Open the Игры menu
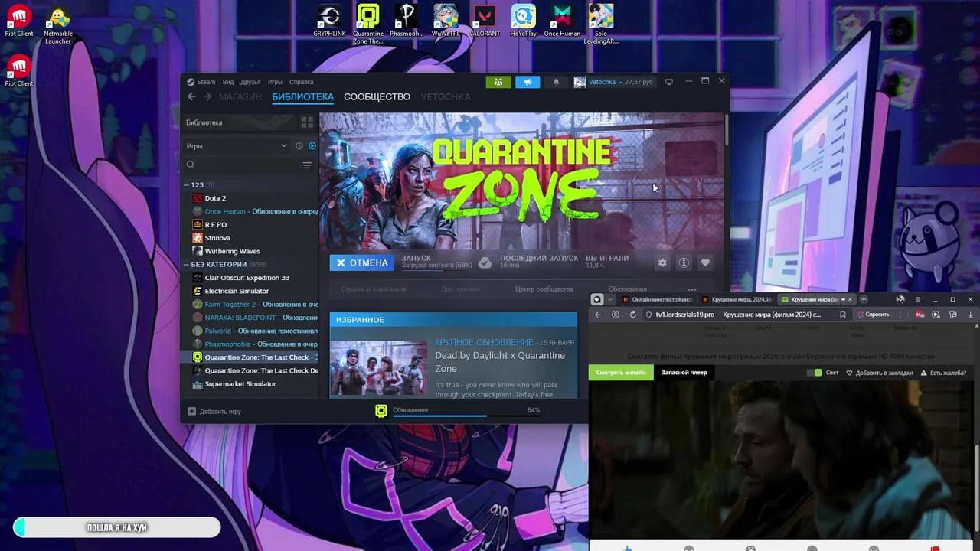980x551 pixels. 275,82
